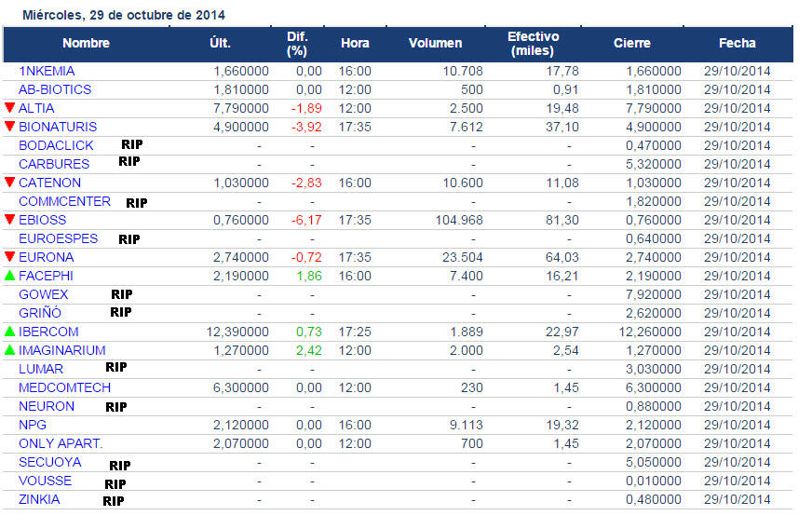The height and width of the screenshot is (529, 812).
Task: Click the red down arrow beside EURONA
Action: pos(10,257)
